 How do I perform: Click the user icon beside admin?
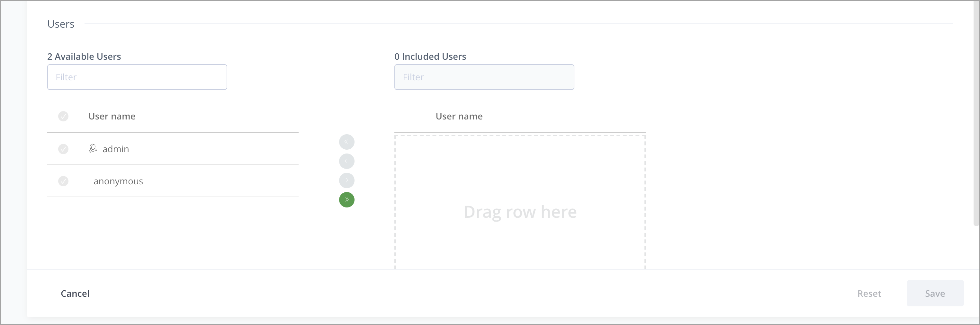tap(93, 149)
